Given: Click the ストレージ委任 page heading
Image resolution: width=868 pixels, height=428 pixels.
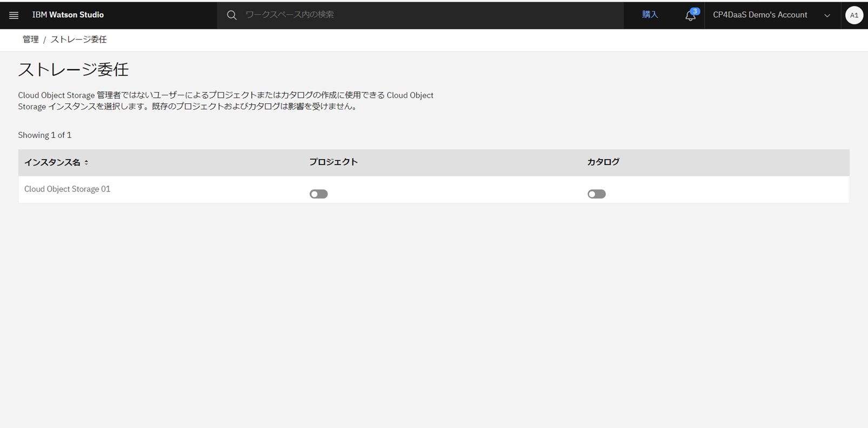Looking at the screenshot, I should click(74, 70).
